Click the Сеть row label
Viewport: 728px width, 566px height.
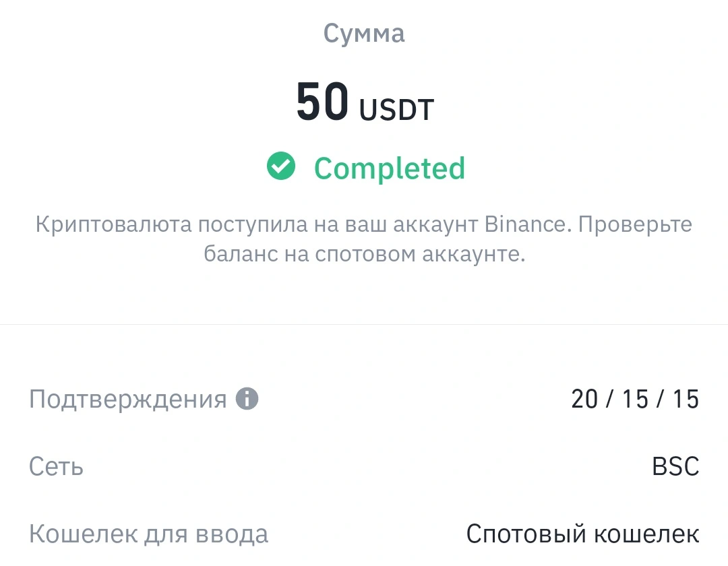[x=56, y=466]
